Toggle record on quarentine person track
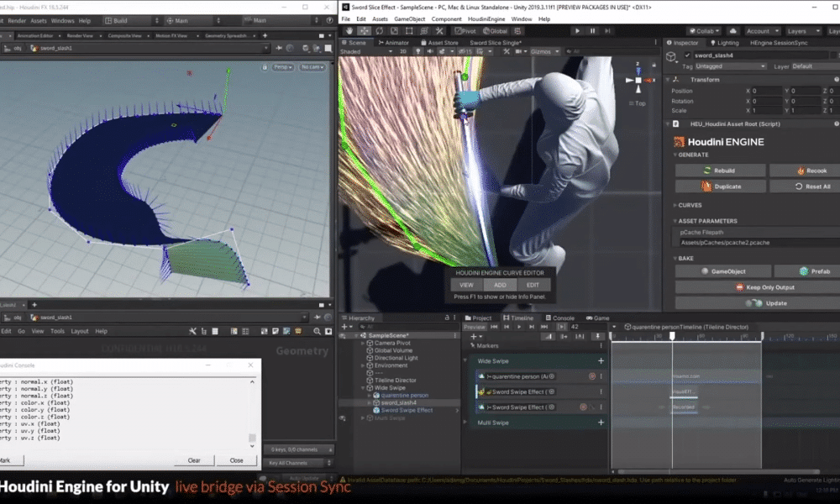This screenshot has width=840, height=504. click(x=592, y=376)
